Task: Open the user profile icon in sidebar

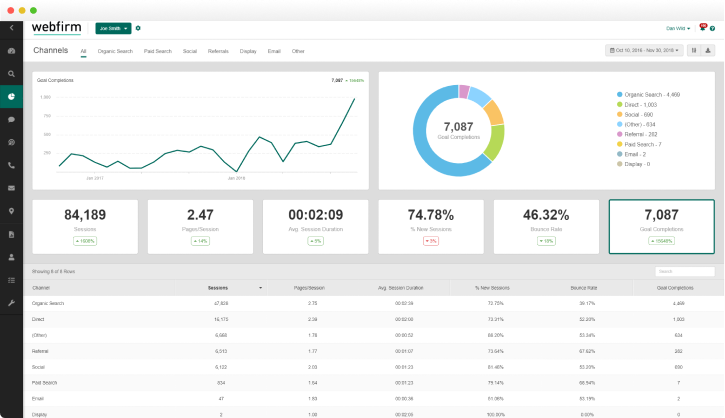Action: tap(12, 257)
